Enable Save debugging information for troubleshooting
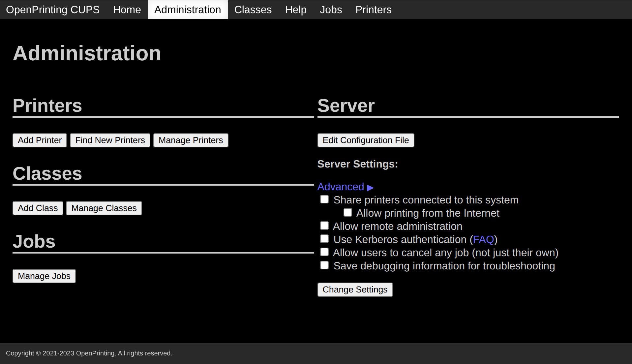 pyautogui.click(x=324, y=265)
